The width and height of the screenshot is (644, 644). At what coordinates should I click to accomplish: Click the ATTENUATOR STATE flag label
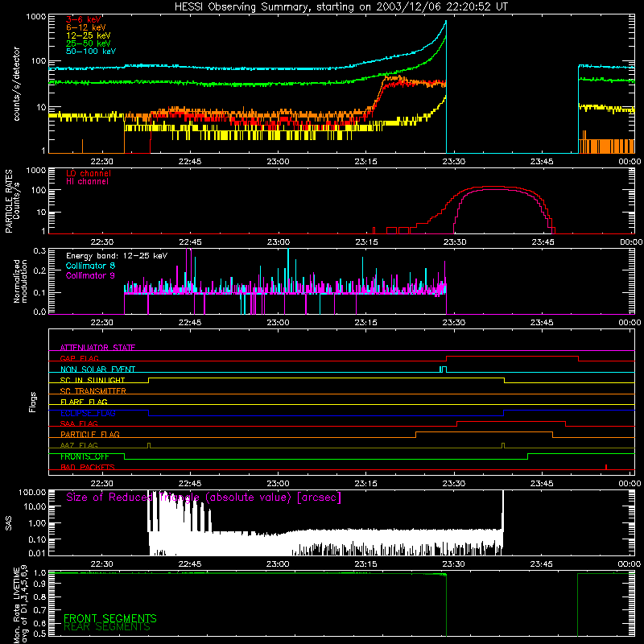[x=97, y=348]
